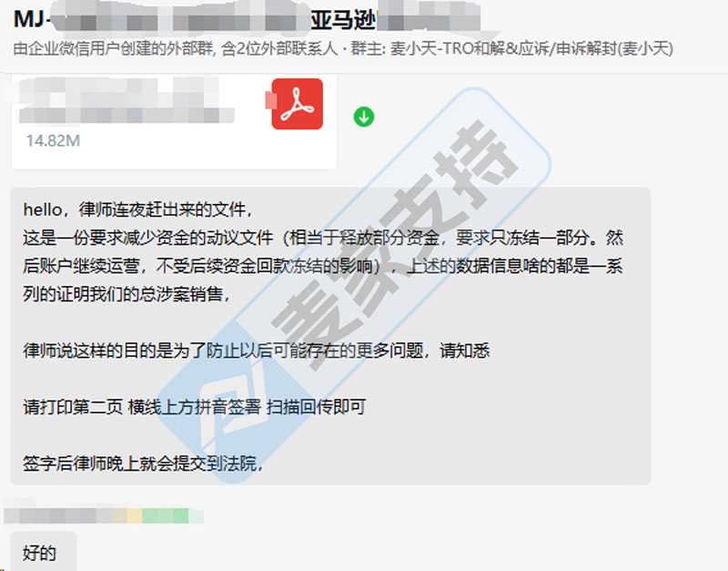Click the blurred sender name above 好的
The width and height of the screenshot is (728, 571).
click(103, 515)
